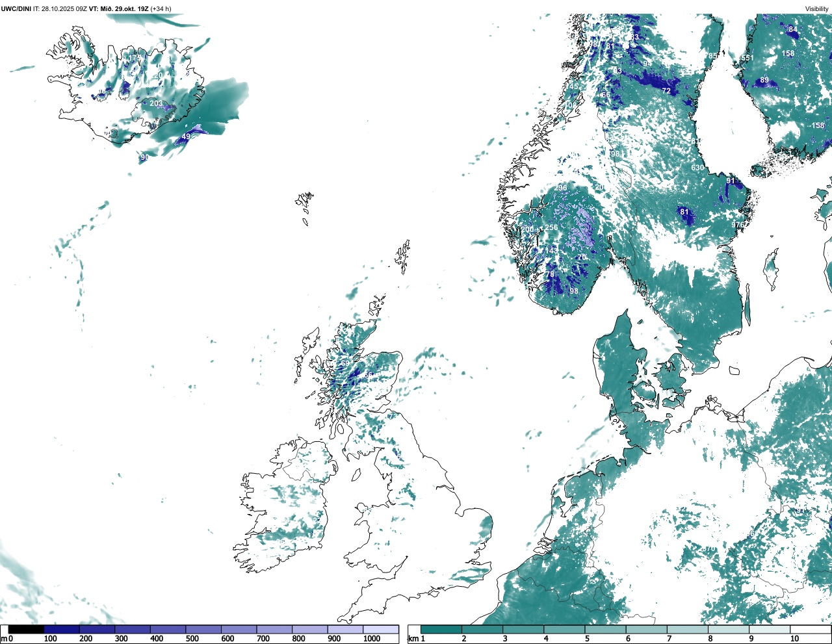The width and height of the screenshot is (832, 644).
Task: Click the '89' value over Finland
Action: [x=764, y=81]
